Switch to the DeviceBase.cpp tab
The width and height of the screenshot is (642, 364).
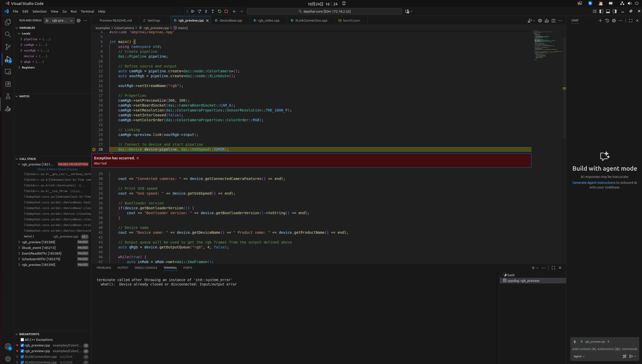(231, 21)
